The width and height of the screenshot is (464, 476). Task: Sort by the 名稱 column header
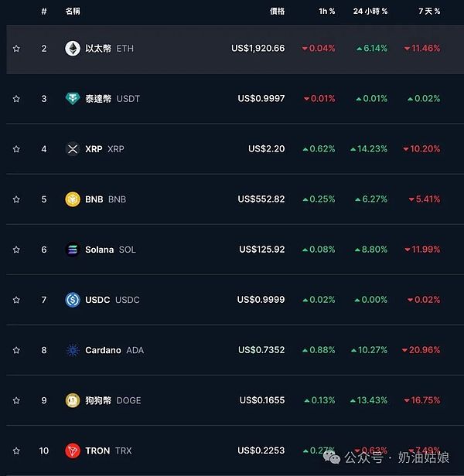[x=73, y=11]
